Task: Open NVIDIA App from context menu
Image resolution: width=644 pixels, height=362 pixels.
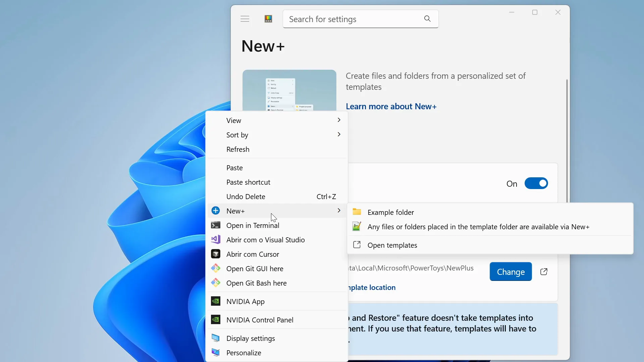Action: click(277, 301)
